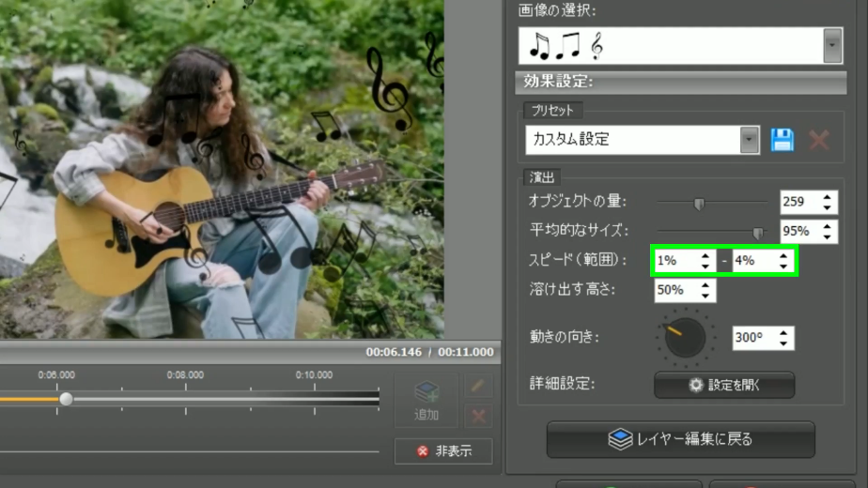Delete the preset using the red X icon

[x=819, y=140]
